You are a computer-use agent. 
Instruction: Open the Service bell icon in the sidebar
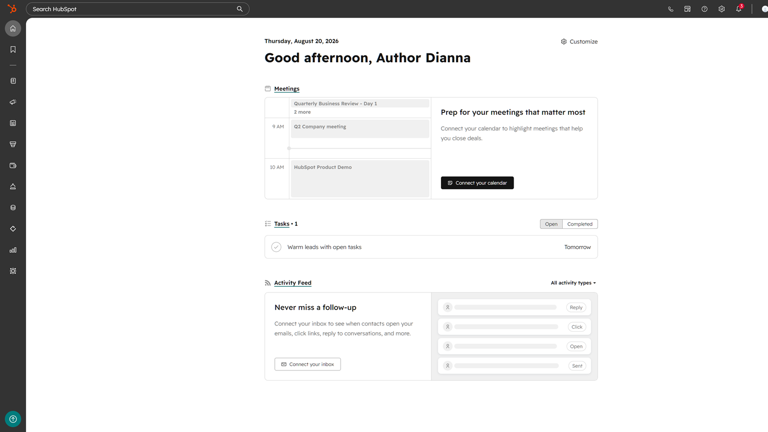[13, 187]
